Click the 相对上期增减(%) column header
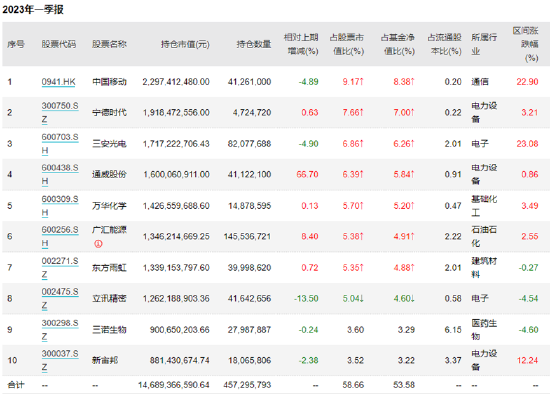Image resolution: width=550 pixels, height=394 pixels. 301,44
